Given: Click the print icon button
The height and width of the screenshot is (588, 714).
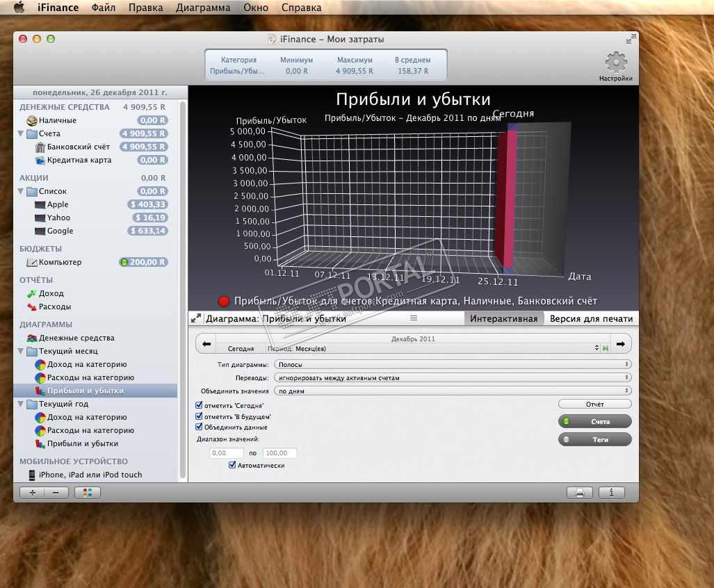Looking at the screenshot, I should click(x=580, y=493).
